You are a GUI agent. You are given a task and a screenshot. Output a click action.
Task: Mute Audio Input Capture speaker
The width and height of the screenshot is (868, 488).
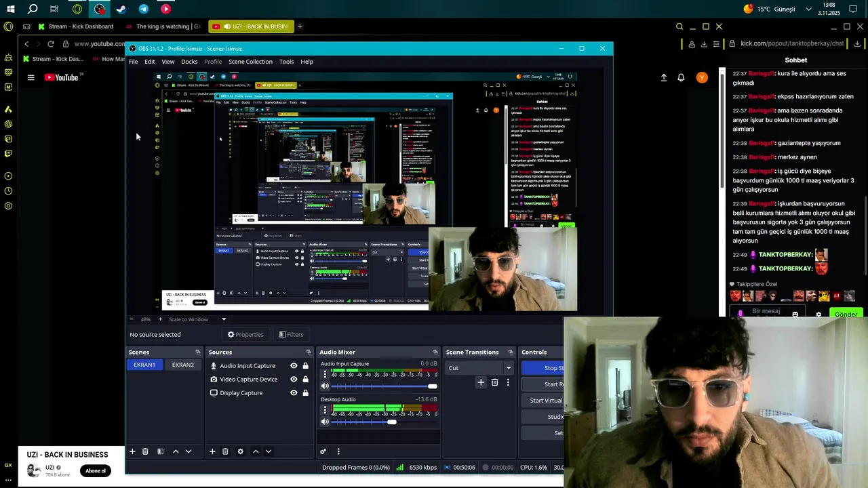(x=325, y=386)
